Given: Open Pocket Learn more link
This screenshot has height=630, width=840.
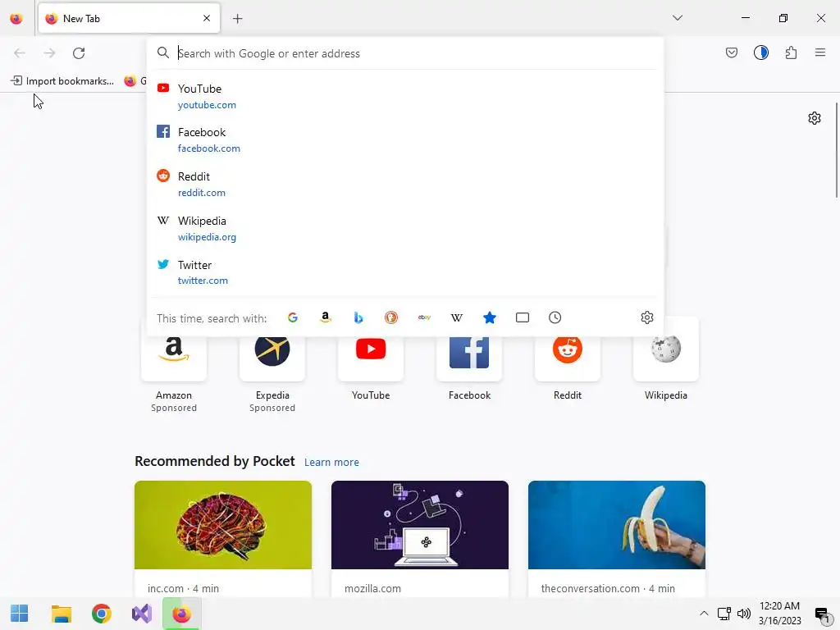Looking at the screenshot, I should [x=331, y=463].
